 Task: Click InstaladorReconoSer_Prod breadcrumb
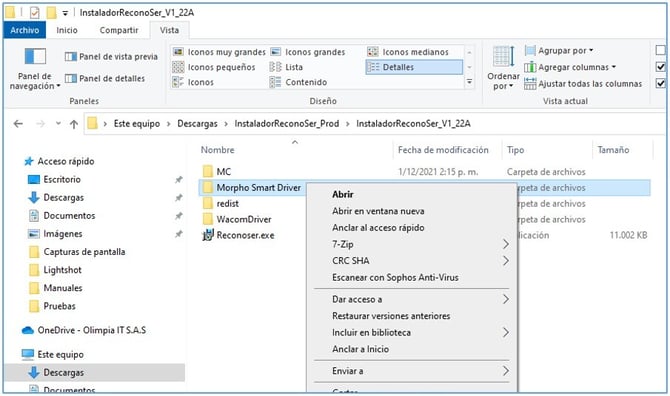click(x=287, y=124)
